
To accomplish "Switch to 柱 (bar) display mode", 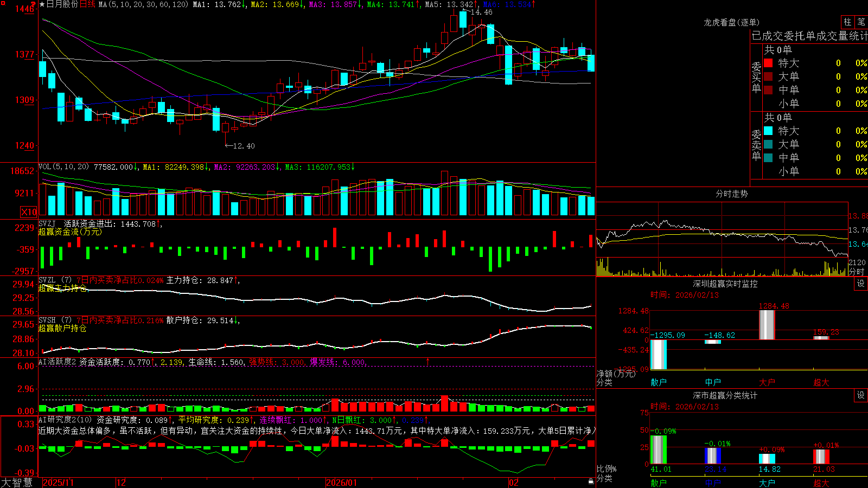I will tap(847, 22).
